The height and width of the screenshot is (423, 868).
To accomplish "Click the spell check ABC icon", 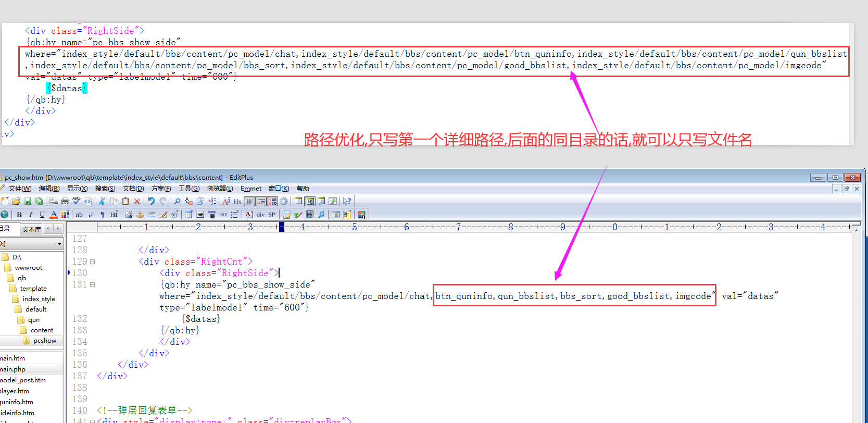I will tap(77, 201).
